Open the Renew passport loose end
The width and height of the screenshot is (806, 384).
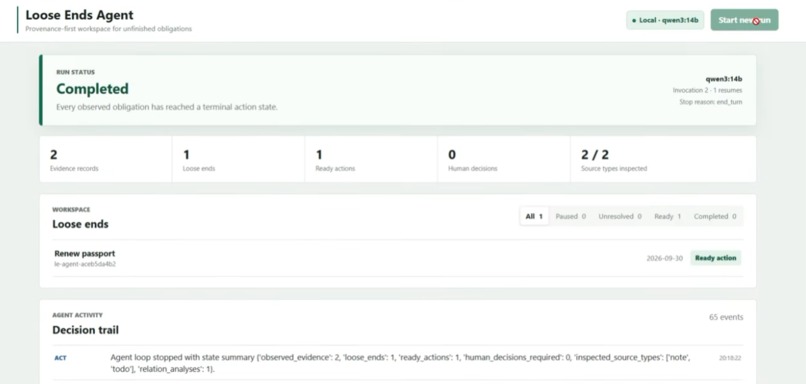[397, 258]
